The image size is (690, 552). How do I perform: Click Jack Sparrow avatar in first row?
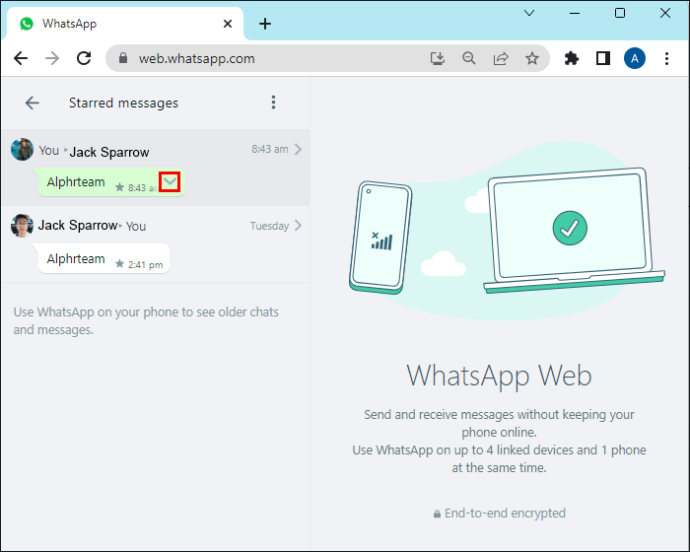(22, 150)
